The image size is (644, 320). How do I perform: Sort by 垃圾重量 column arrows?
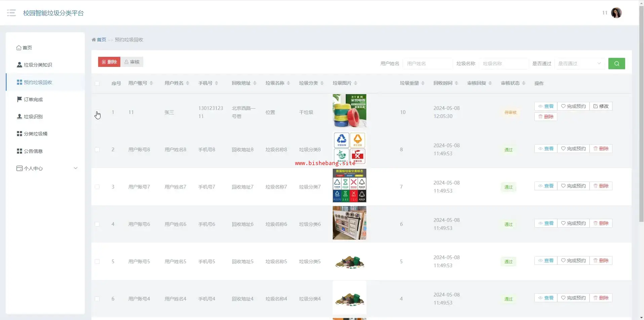tap(423, 83)
